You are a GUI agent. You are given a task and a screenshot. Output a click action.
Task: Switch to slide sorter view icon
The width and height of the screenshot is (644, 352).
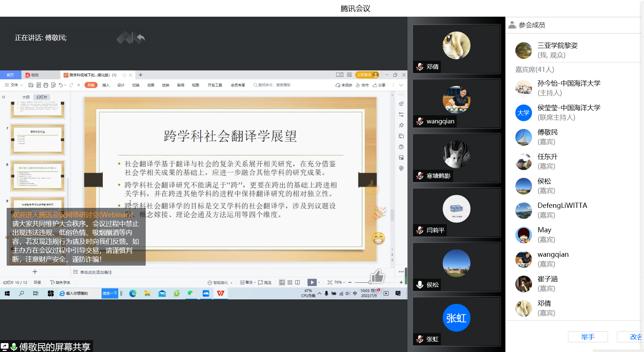pos(290,282)
